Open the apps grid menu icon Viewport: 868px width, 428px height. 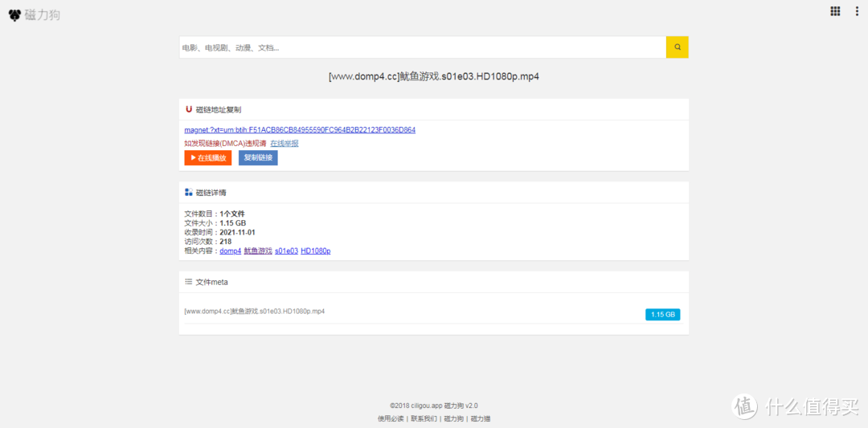click(x=835, y=11)
